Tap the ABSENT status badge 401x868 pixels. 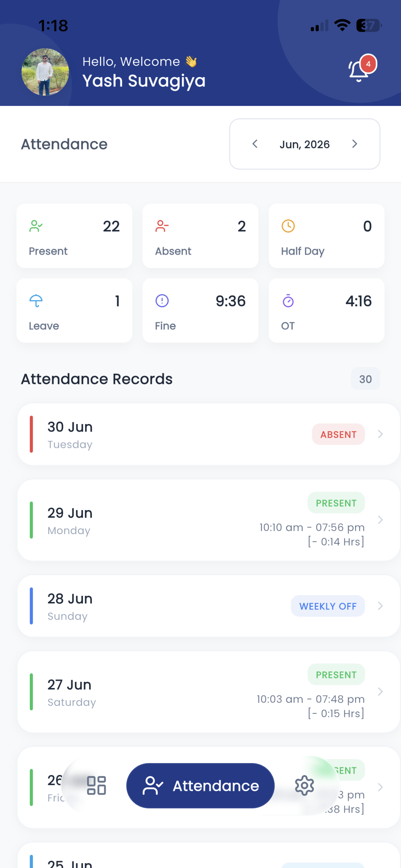[x=338, y=434]
